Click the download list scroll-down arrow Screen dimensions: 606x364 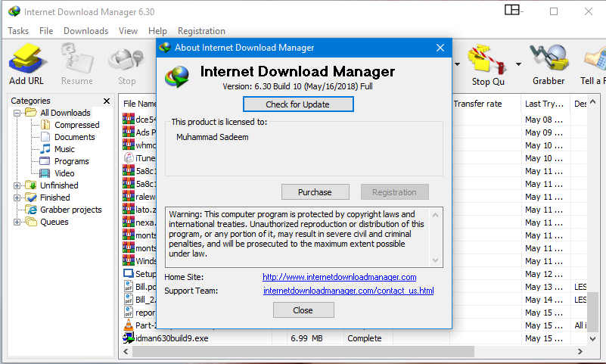click(593, 338)
